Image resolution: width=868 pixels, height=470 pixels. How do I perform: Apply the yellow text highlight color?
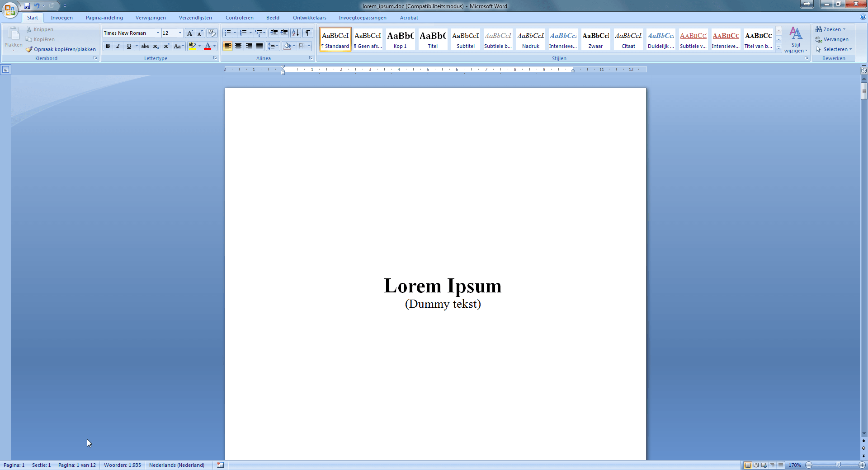pos(192,46)
